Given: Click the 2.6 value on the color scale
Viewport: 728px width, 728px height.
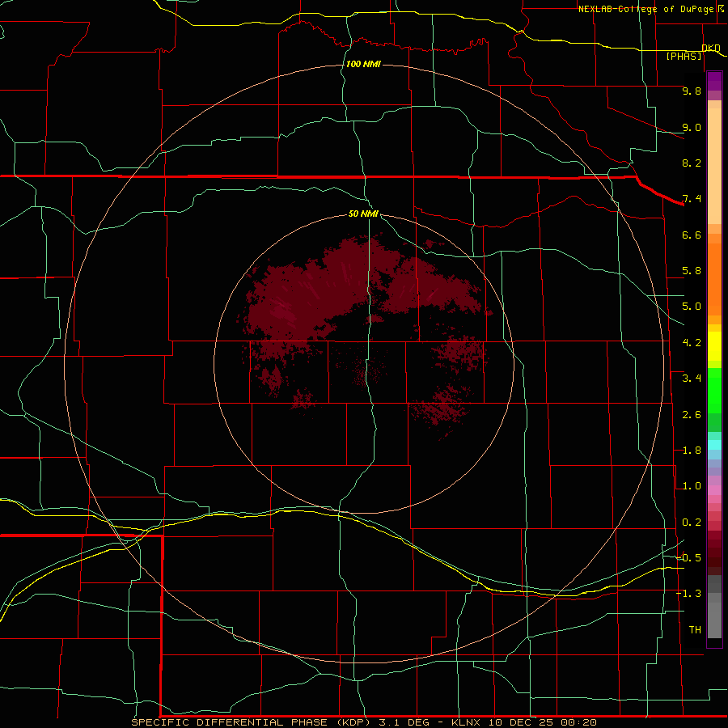Looking at the screenshot, I should 692,415.
